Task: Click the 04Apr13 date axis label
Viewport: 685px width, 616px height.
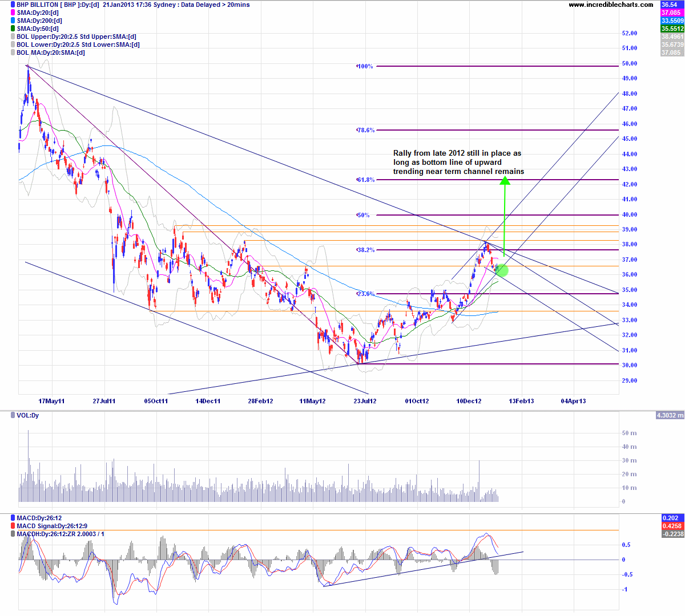Action: [573, 401]
